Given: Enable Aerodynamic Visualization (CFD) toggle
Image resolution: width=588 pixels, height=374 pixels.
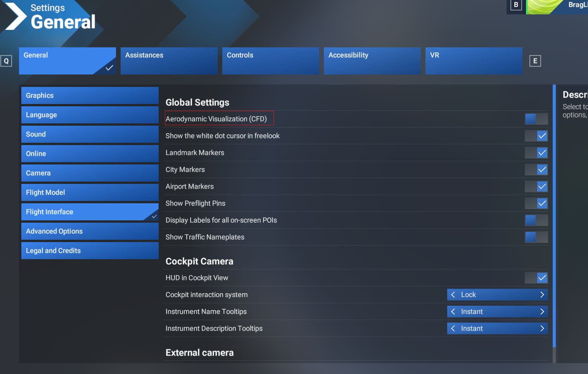Looking at the screenshot, I should coord(536,119).
